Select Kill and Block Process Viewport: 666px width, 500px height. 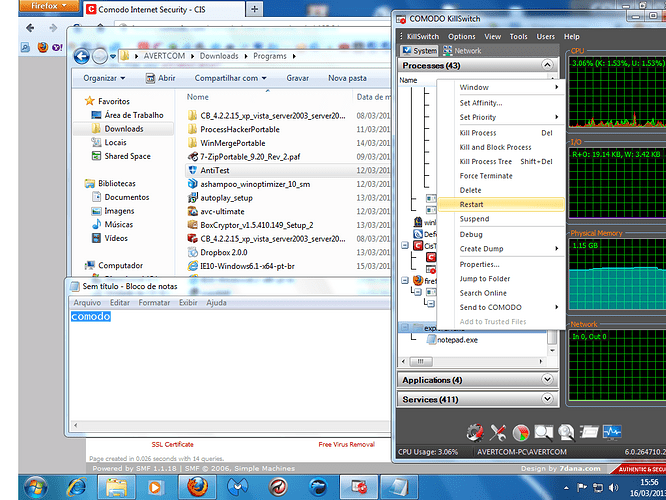pos(501,147)
